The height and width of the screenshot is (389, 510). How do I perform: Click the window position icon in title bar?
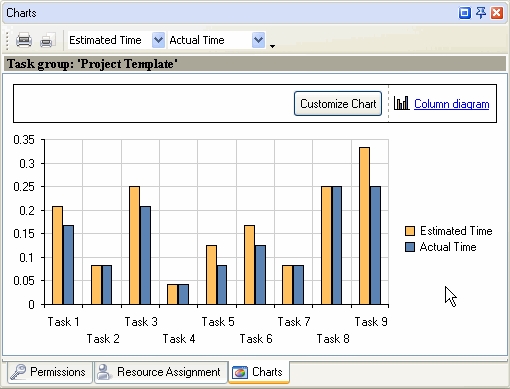click(x=465, y=13)
